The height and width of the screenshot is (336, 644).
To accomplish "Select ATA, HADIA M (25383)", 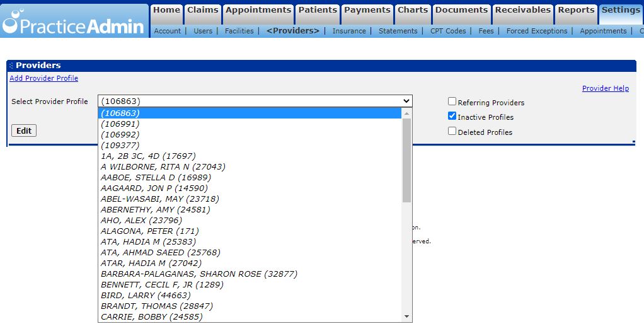I will [x=250, y=241].
